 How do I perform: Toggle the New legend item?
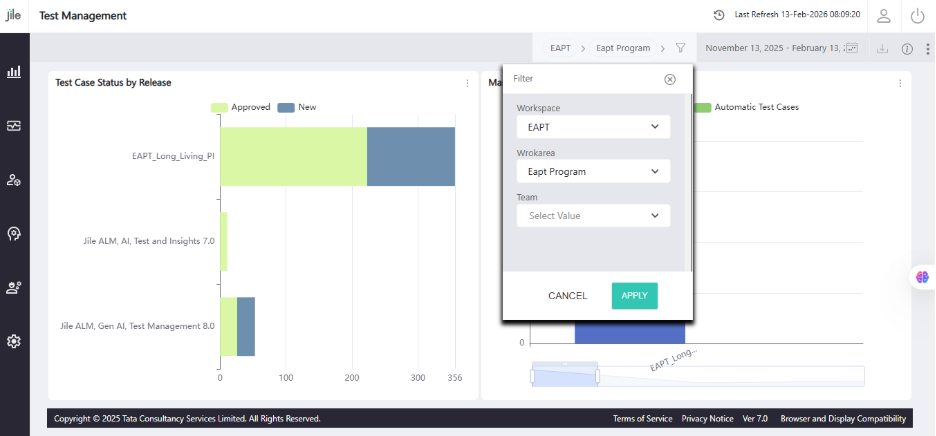click(x=297, y=108)
